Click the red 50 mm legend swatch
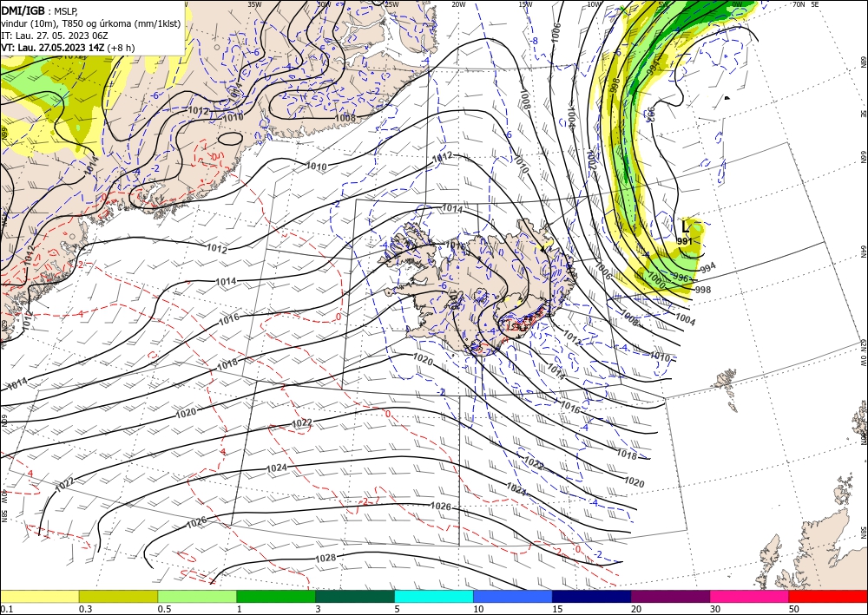The height and width of the screenshot is (615, 868). [x=828, y=596]
